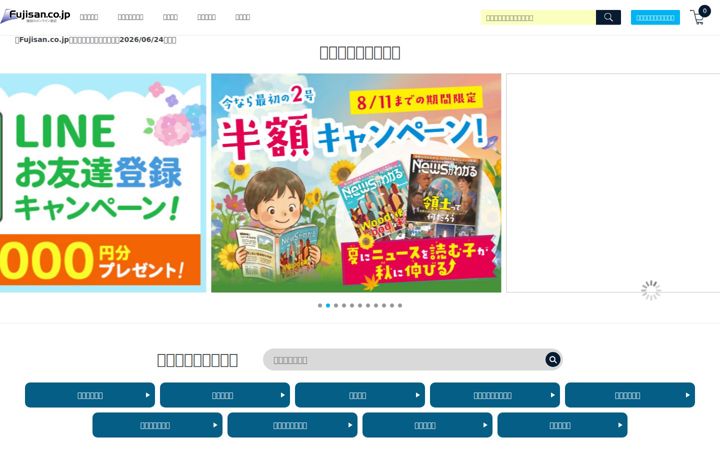This screenshot has height=450, width=720.
Task: Open the fourth header navigation menu item
Action: (206, 17)
